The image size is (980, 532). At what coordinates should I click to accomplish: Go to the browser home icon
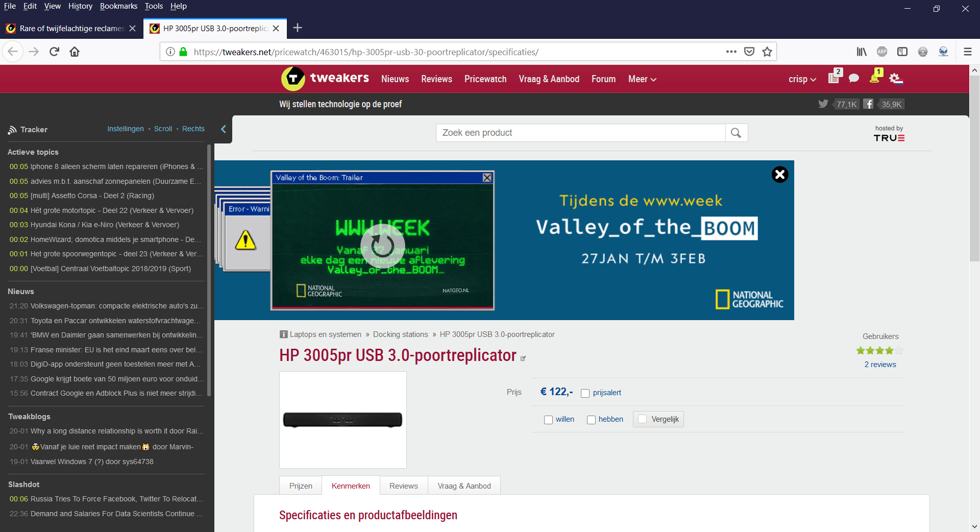click(x=75, y=52)
